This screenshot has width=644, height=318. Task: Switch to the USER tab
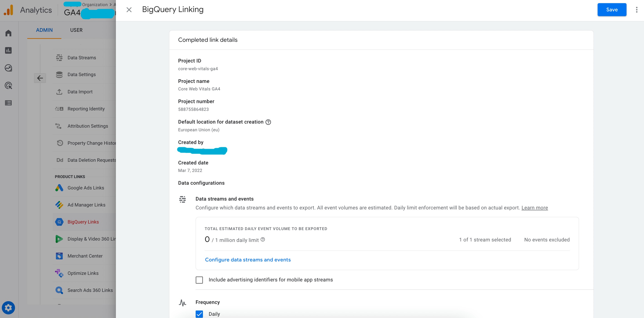point(76,30)
